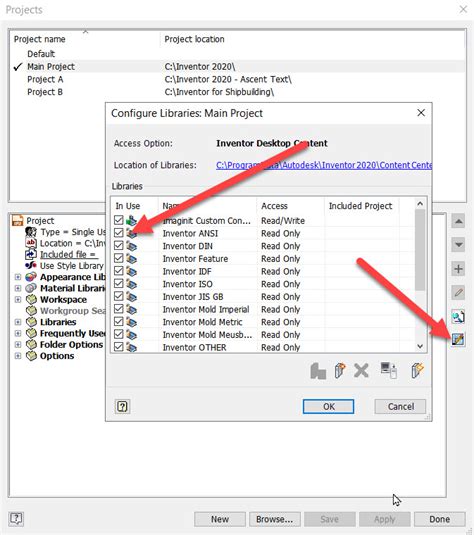Open the Content Center libraries location link
474x535 pixels.
tap(324, 165)
